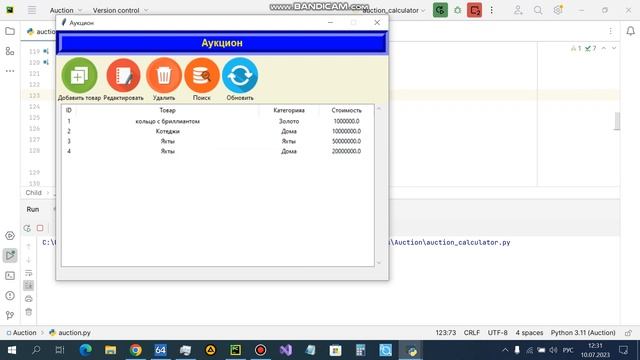Viewport: 640px width, 360px height.
Task: Open the Code With Me user icon
Action: pyautogui.click(x=518, y=10)
